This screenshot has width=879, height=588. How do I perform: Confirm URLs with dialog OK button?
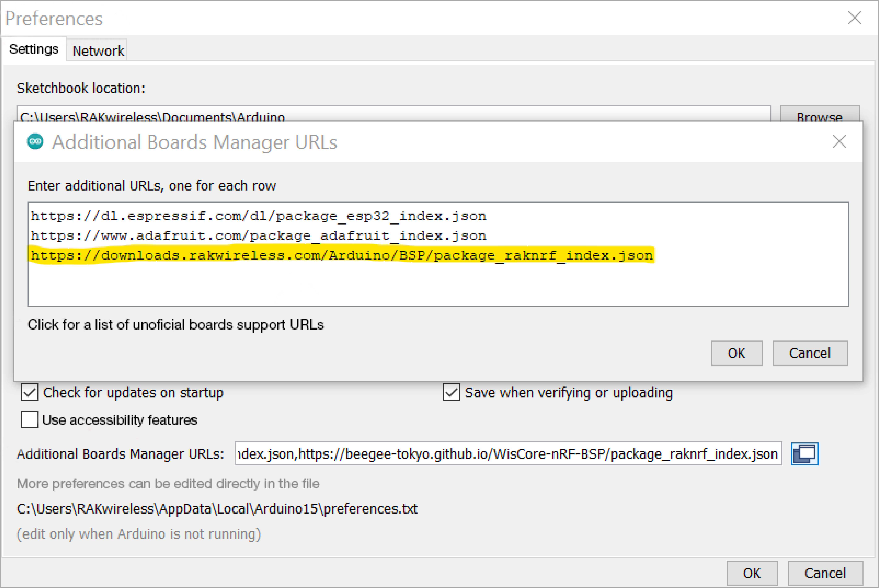(737, 353)
